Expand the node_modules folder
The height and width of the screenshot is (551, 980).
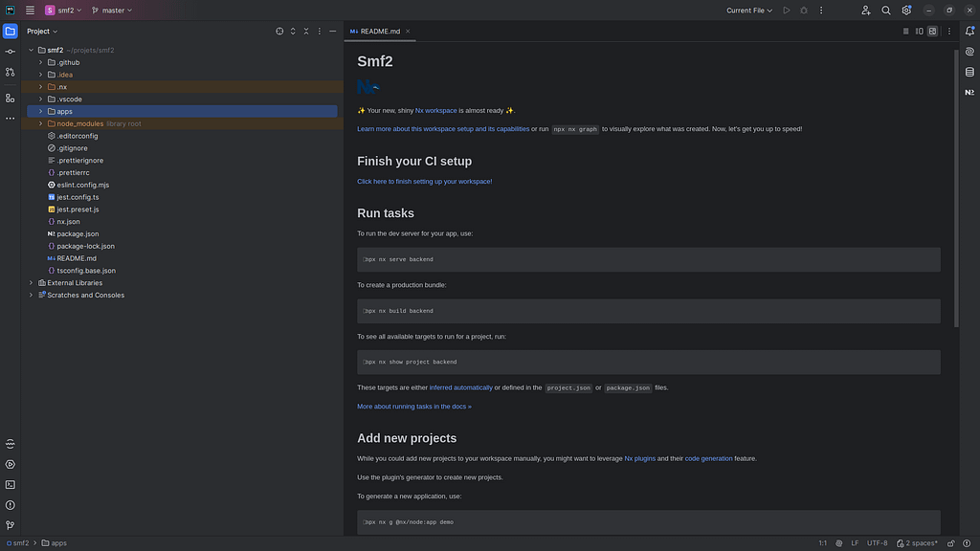tap(41, 123)
